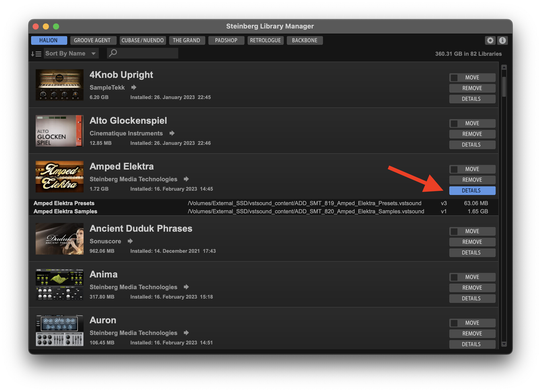Click the search input field
541x392 pixels.
pos(143,53)
